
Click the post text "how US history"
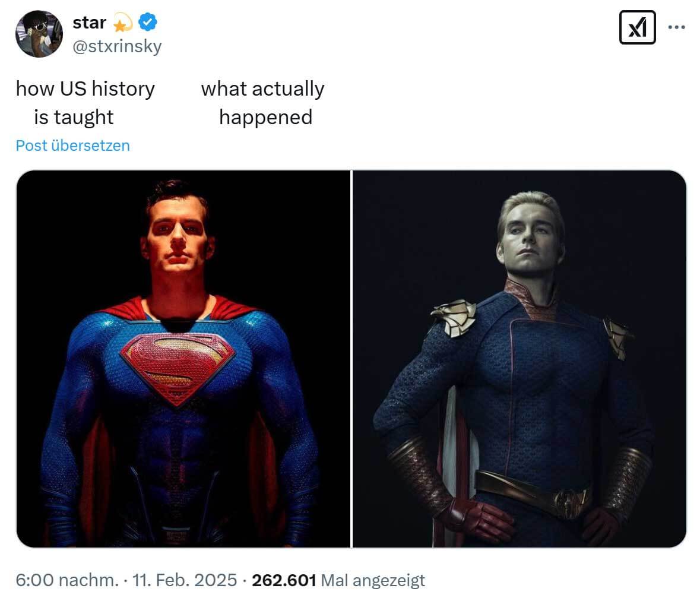point(85,88)
